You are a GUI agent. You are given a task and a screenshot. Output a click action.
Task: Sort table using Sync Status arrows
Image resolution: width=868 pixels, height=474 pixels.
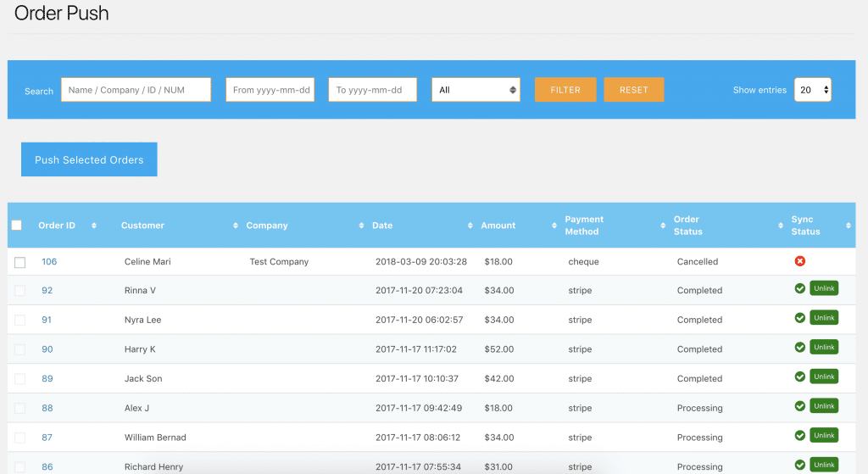(x=848, y=226)
